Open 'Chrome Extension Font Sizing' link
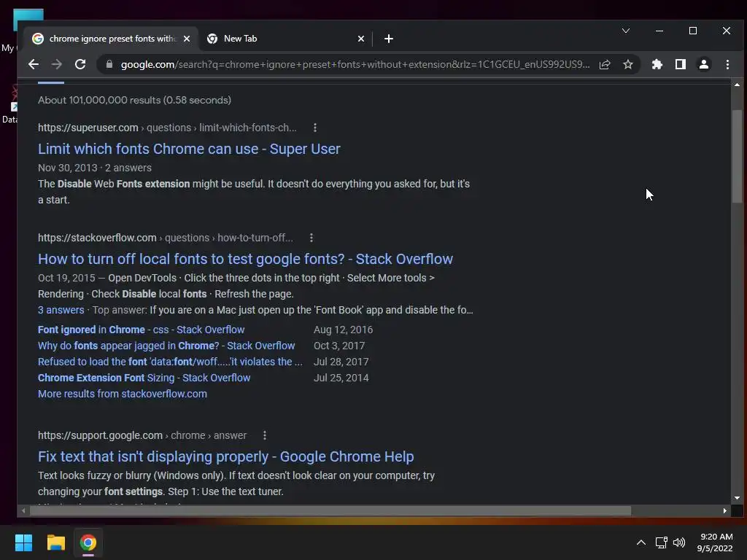 point(144,378)
